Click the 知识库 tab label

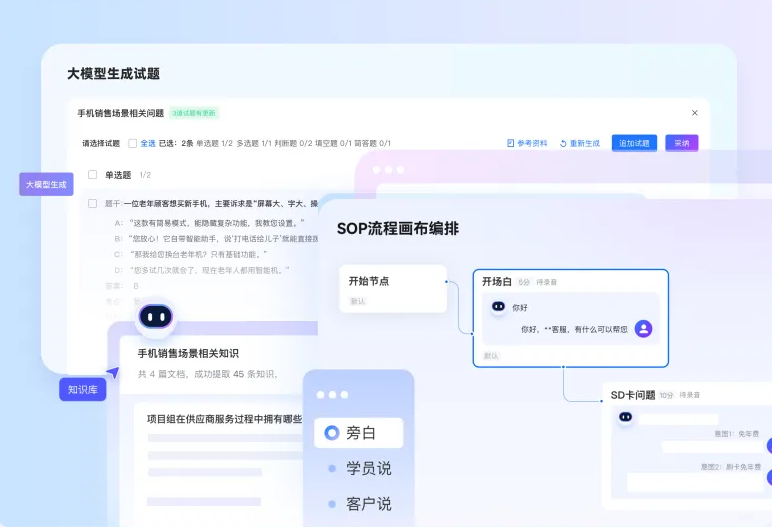[x=82, y=389]
